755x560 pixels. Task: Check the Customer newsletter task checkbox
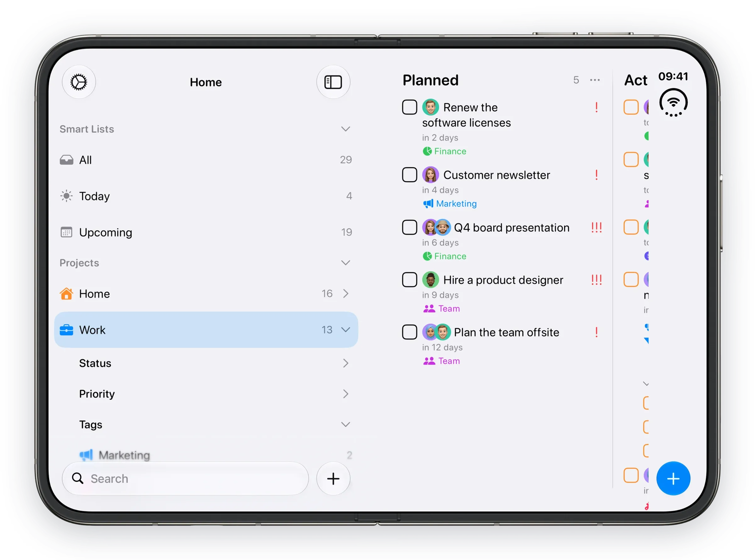(x=409, y=175)
